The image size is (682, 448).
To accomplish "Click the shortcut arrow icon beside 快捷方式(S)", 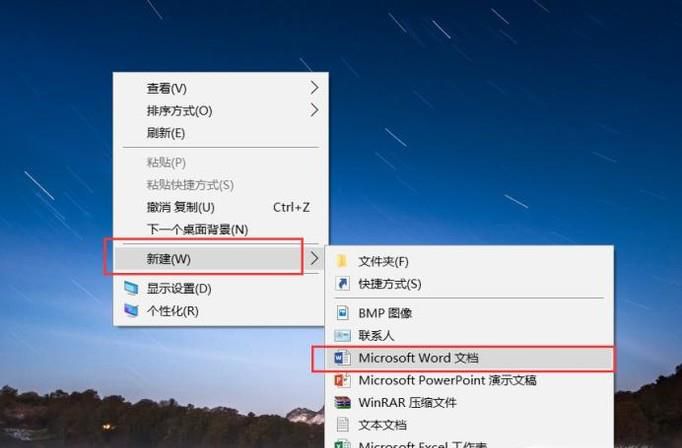I will pos(342,284).
